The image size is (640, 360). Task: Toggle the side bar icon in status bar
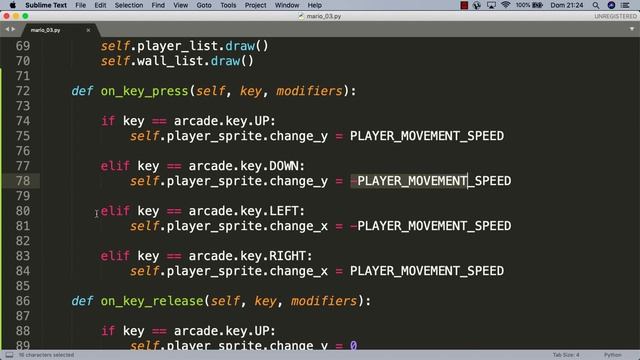tap(9, 355)
